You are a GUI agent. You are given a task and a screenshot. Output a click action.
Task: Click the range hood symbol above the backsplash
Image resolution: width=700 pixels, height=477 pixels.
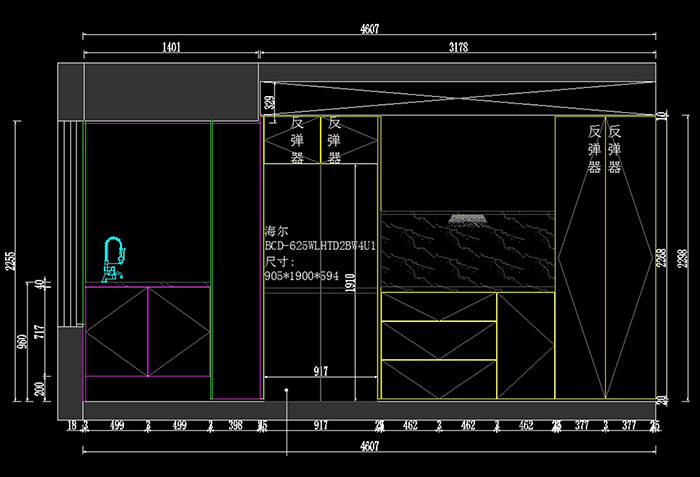[x=467, y=218]
